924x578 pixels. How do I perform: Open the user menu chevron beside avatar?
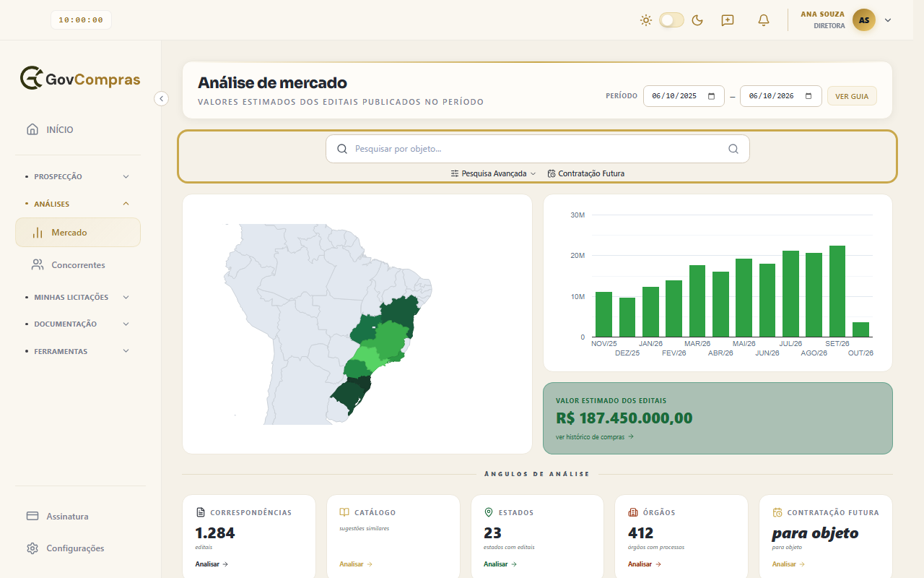coord(888,20)
